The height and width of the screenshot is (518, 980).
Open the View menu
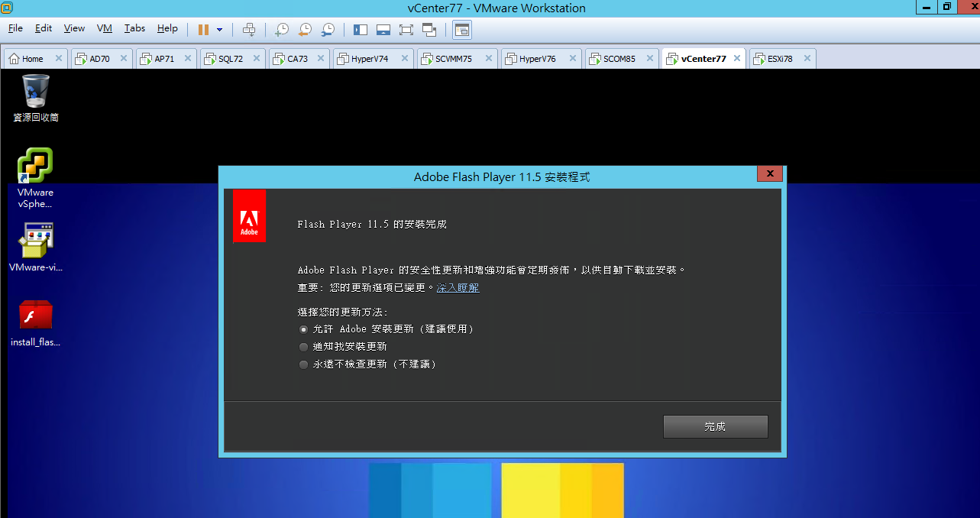pos(74,28)
